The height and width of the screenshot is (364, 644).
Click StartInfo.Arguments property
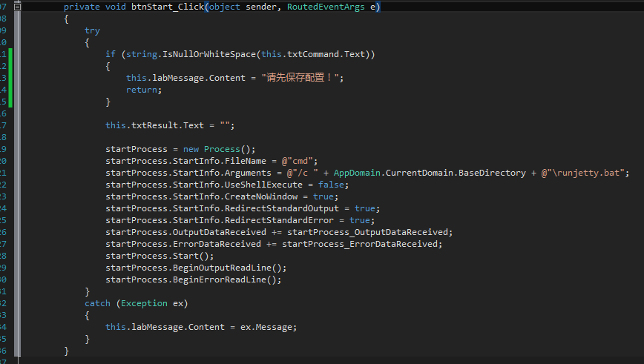click(x=222, y=173)
